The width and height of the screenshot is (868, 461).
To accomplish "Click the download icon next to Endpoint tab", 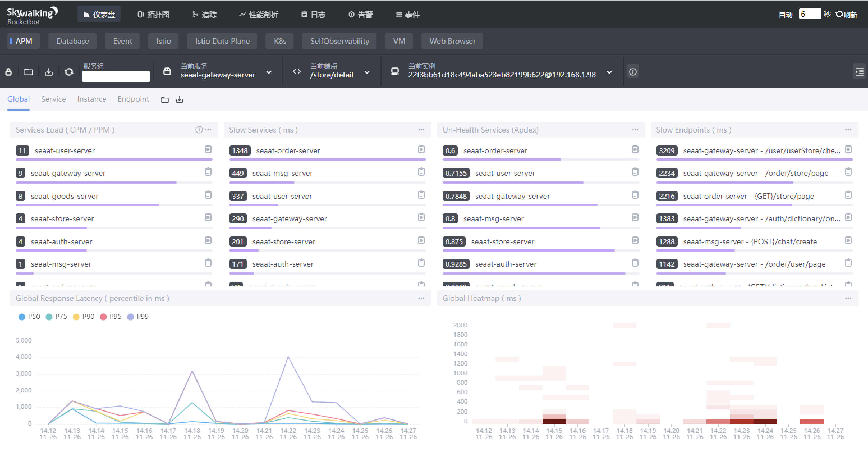I will 180,99.
